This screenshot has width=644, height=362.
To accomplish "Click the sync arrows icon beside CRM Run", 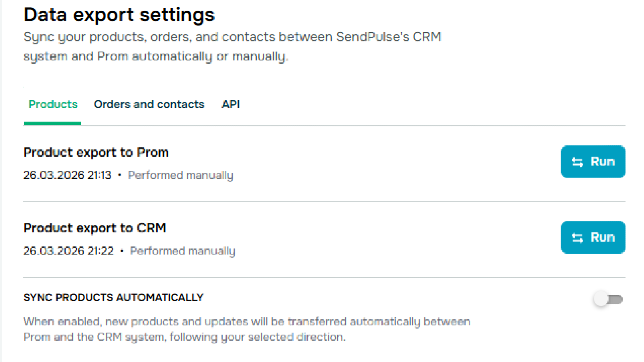I will (x=578, y=238).
